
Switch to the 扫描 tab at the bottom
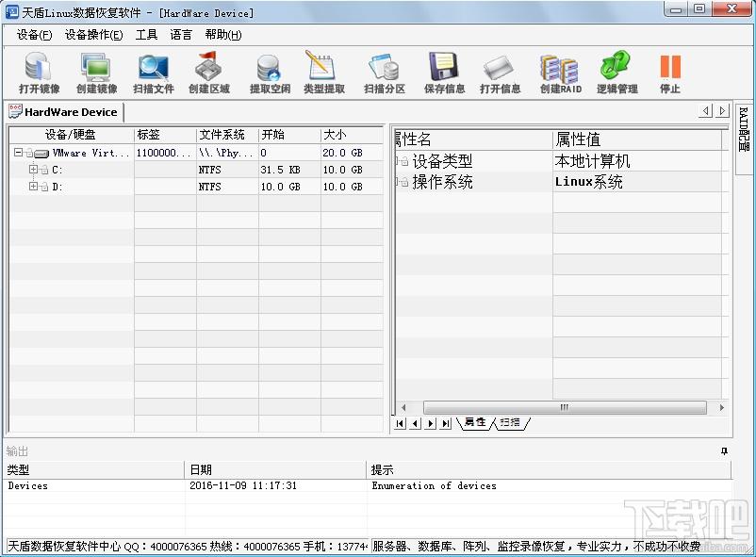coord(511,423)
